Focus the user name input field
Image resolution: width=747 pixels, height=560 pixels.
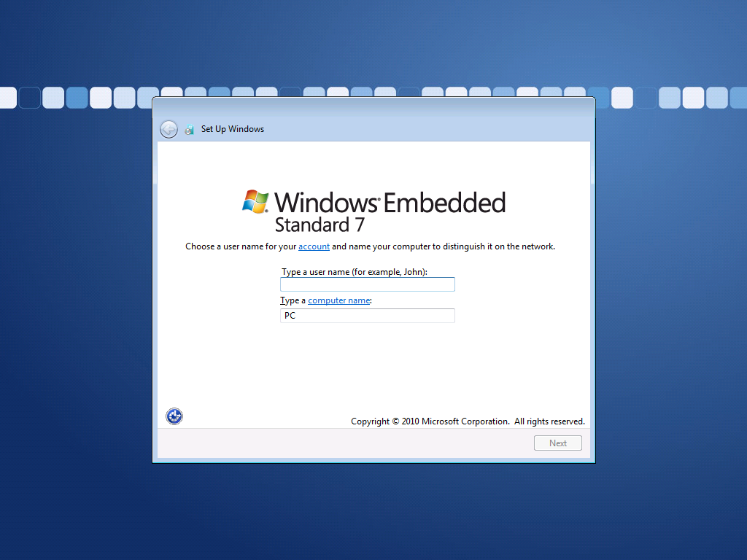click(x=368, y=284)
